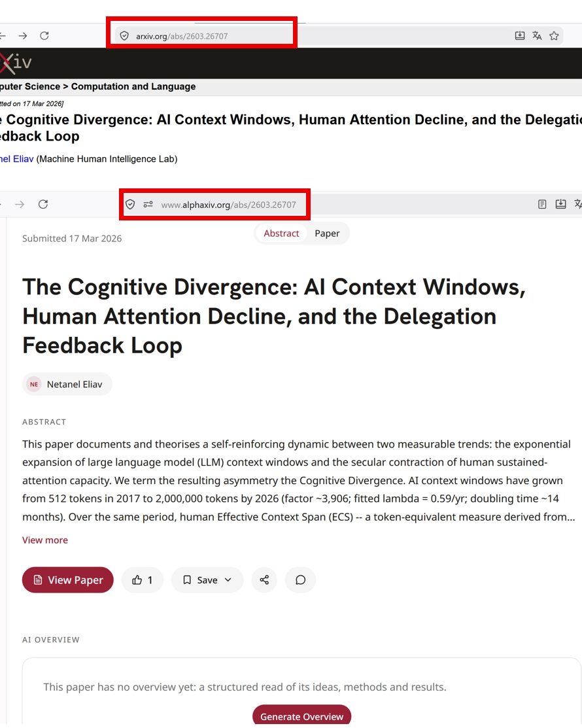Switch to the Paper tab
Screen dimensions: 582x728
(x=327, y=233)
